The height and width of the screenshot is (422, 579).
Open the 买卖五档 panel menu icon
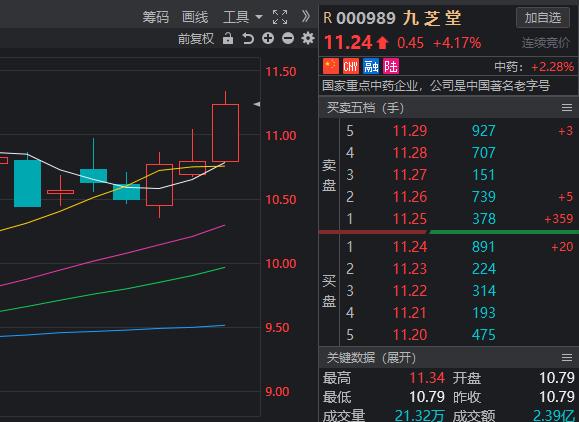point(567,107)
